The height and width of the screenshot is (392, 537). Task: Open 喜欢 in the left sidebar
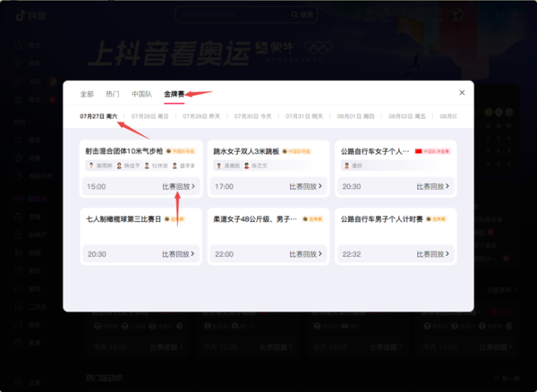pyautogui.click(x=30, y=140)
